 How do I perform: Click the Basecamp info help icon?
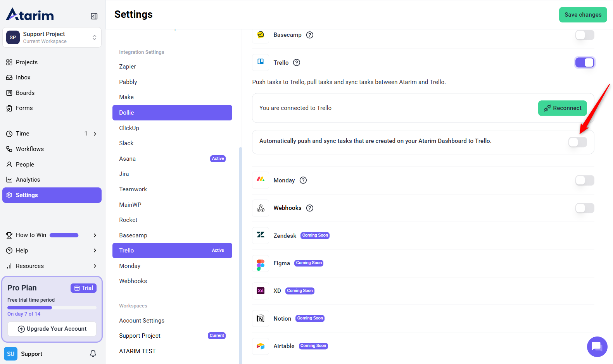pyautogui.click(x=310, y=35)
